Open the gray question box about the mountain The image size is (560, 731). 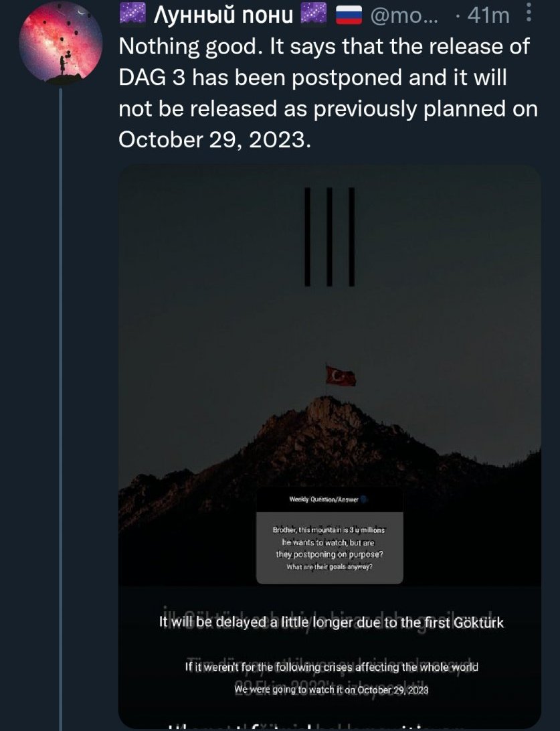(329, 548)
